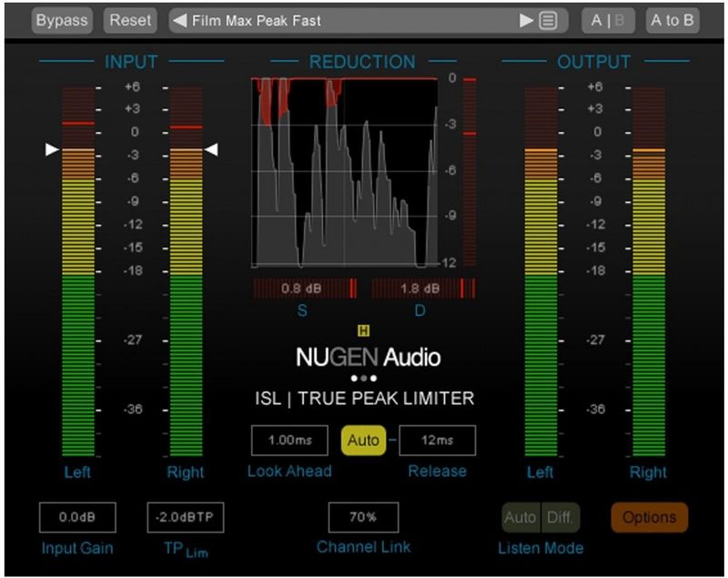Click the Channel Link 70% field
This screenshot has width=728, height=578.
pos(363,517)
